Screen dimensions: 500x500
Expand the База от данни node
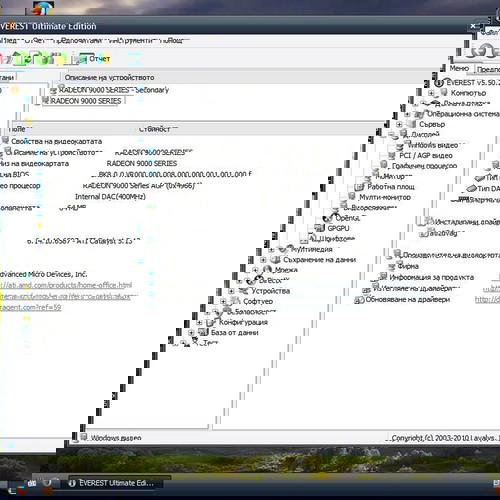[x=191, y=333]
